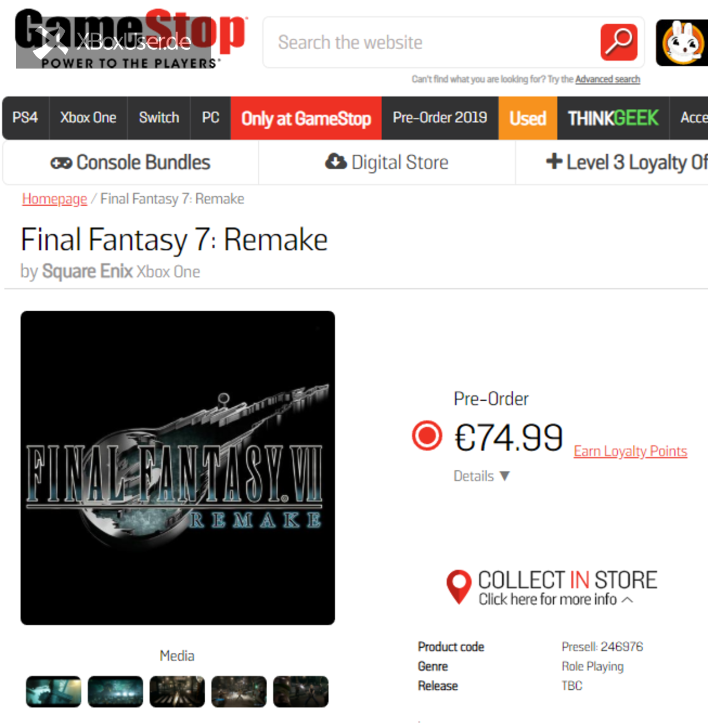Open the Advanced search link
The image size is (708, 728).
pos(607,79)
